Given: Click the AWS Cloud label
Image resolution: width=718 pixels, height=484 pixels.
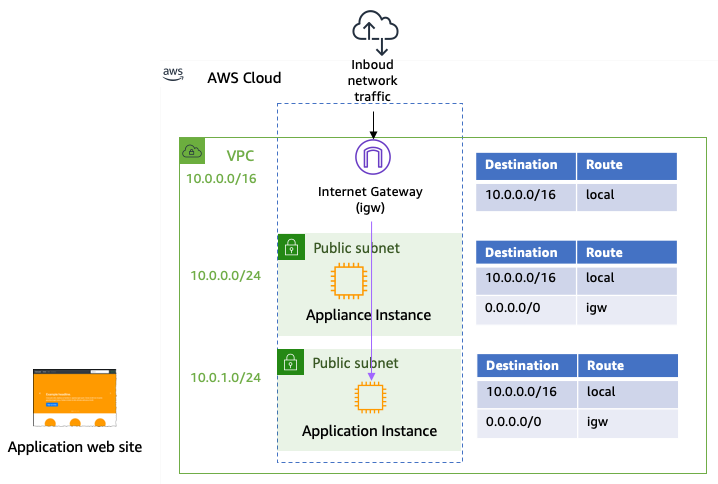Looking at the screenshot, I should (x=244, y=78).
